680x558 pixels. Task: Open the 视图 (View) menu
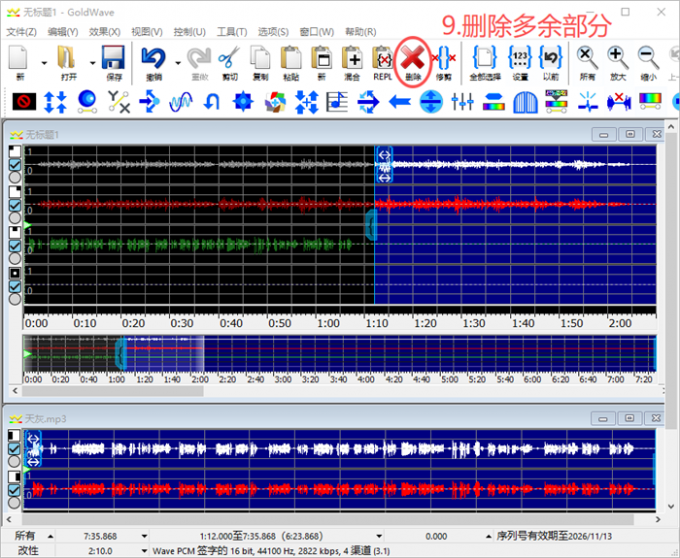pyautogui.click(x=147, y=32)
